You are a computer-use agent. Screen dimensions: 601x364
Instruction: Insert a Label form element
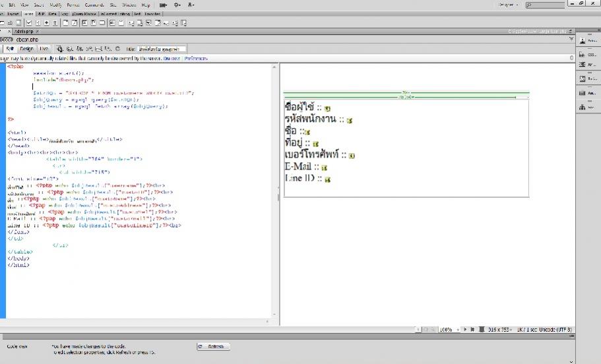click(112, 23)
